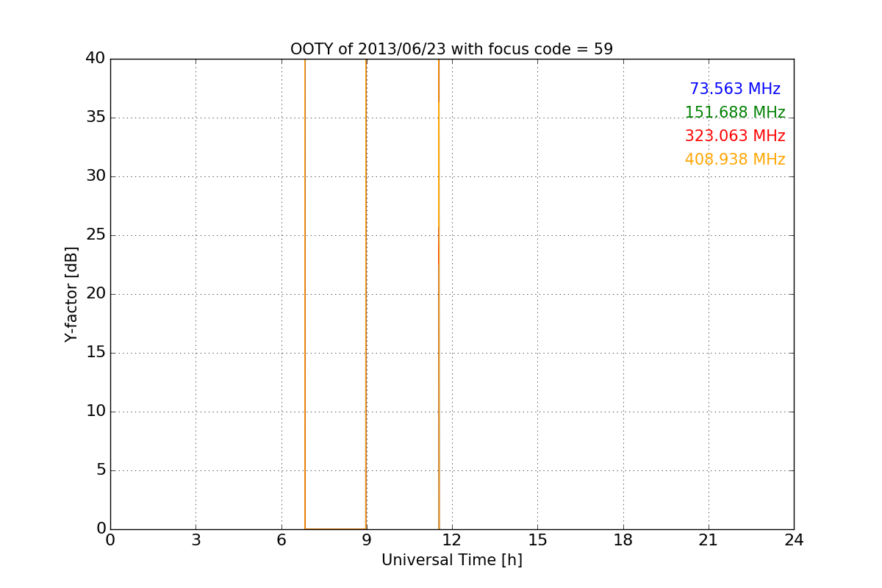This screenshot has width=882, height=588.
Task: Click the x-axis tick label '6'
Action: [x=281, y=540]
